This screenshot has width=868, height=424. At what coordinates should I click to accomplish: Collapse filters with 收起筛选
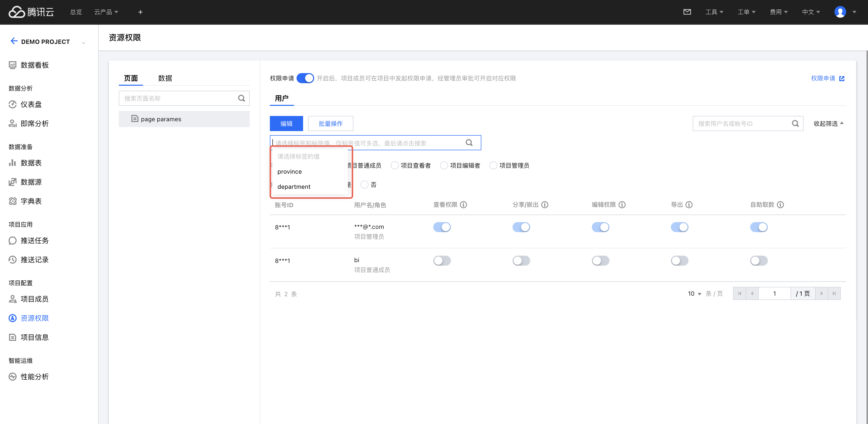click(x=828, y=124)
